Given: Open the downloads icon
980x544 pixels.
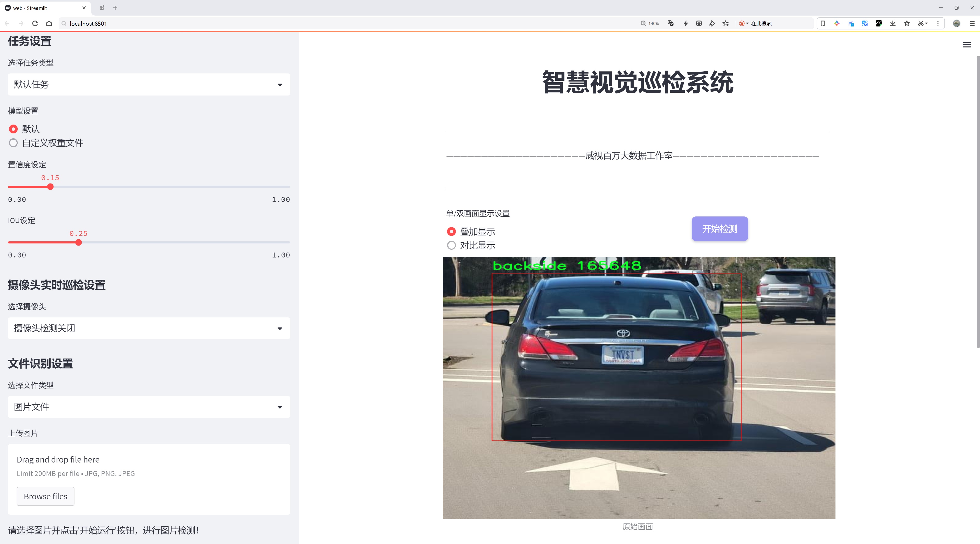Looking at the screenshot, I should [893, 24].
